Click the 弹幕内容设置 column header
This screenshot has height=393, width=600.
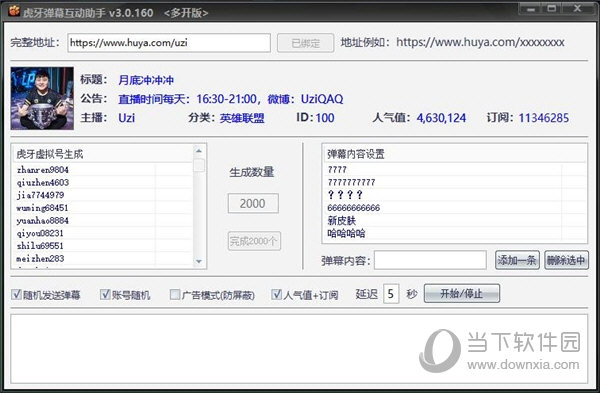454,154
